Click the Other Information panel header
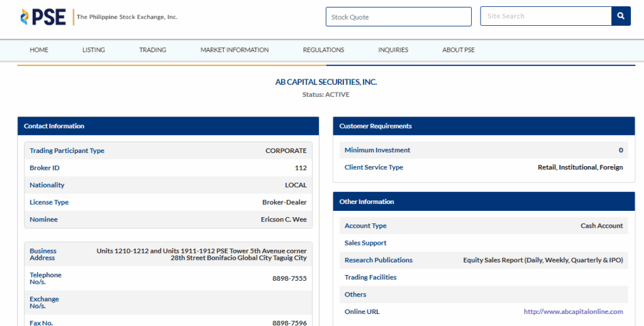 [484, 201]
